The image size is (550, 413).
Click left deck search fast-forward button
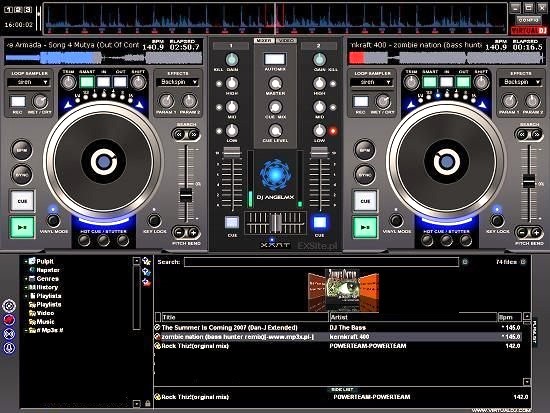tap(193, 134)
